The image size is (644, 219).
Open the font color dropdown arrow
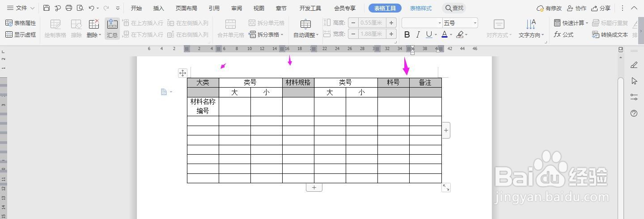(x=451, y=35)
